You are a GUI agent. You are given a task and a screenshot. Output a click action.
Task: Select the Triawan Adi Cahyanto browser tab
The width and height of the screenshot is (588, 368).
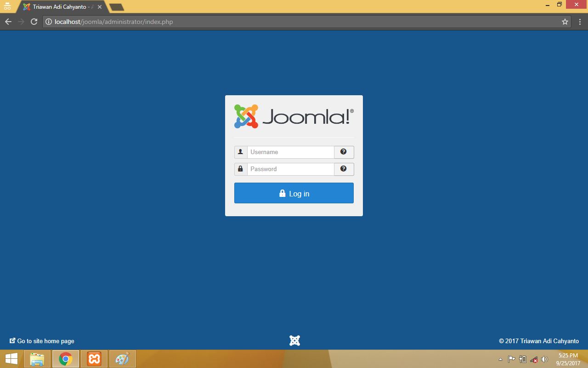tap(60, 7)
